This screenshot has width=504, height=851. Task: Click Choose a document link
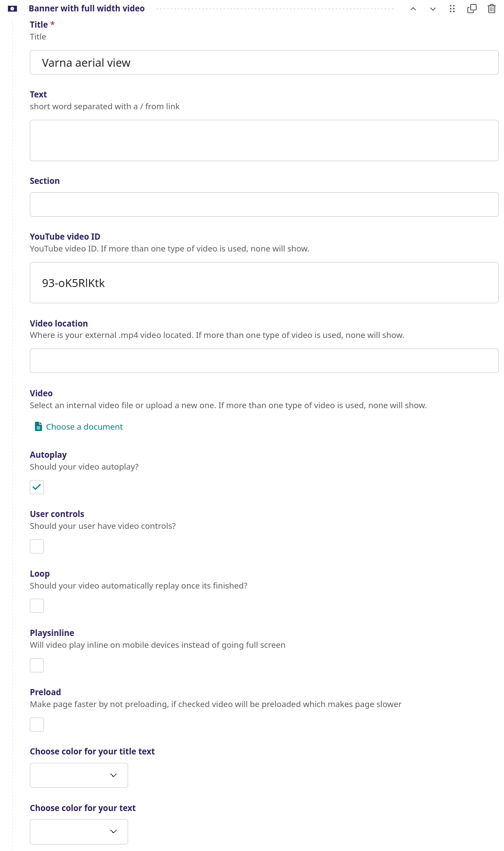tap(84, 427)
